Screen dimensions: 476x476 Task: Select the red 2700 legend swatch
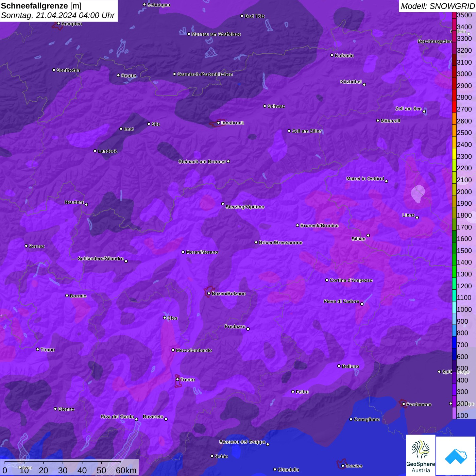tap(454, 107)
